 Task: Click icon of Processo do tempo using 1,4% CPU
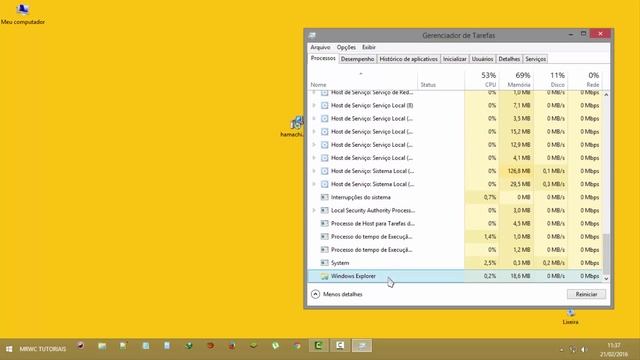[x=324, y=237]
